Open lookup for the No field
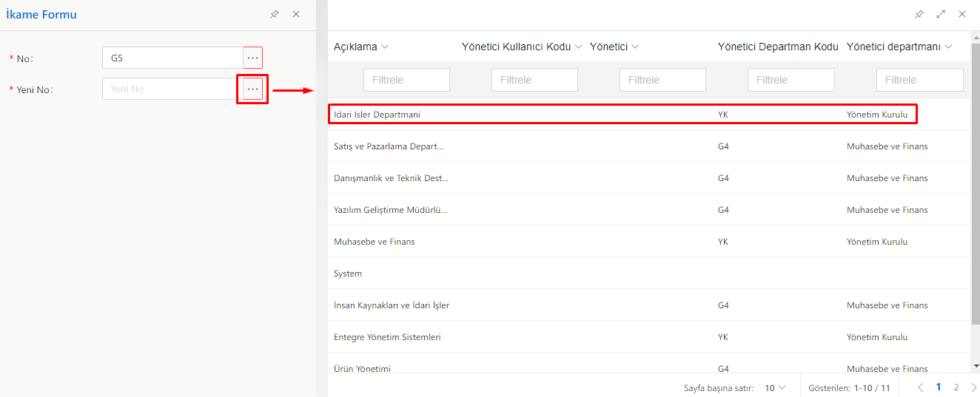 coord(253,58)
